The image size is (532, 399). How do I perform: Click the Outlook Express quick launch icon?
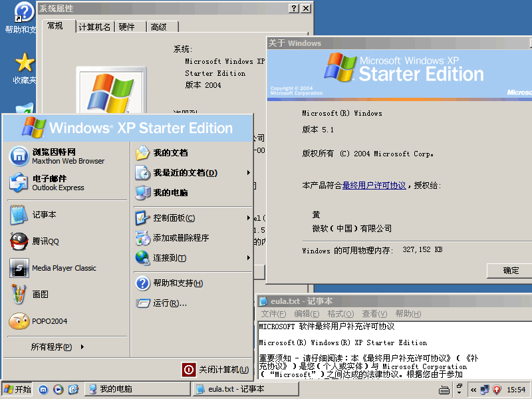[73, 390]
